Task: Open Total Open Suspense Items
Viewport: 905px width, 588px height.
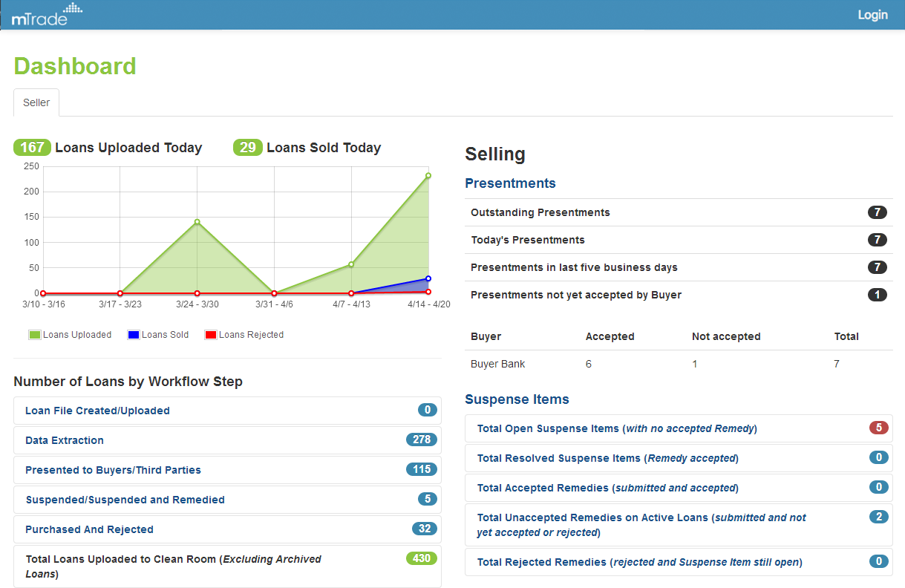Action: pos(617,428)
